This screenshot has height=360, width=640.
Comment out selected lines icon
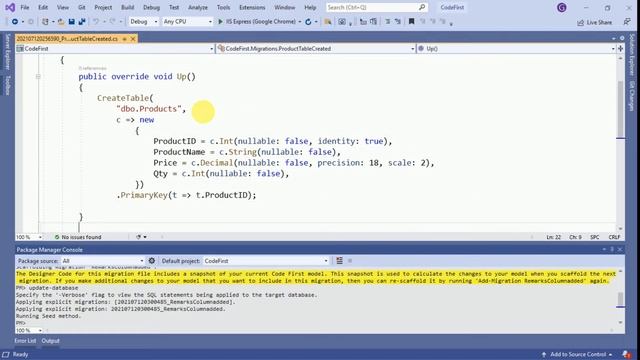click(x=387, y=22)
